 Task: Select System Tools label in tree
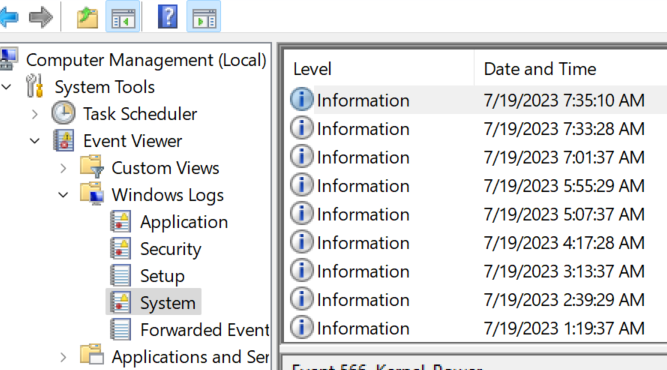[x=105, y=87]
